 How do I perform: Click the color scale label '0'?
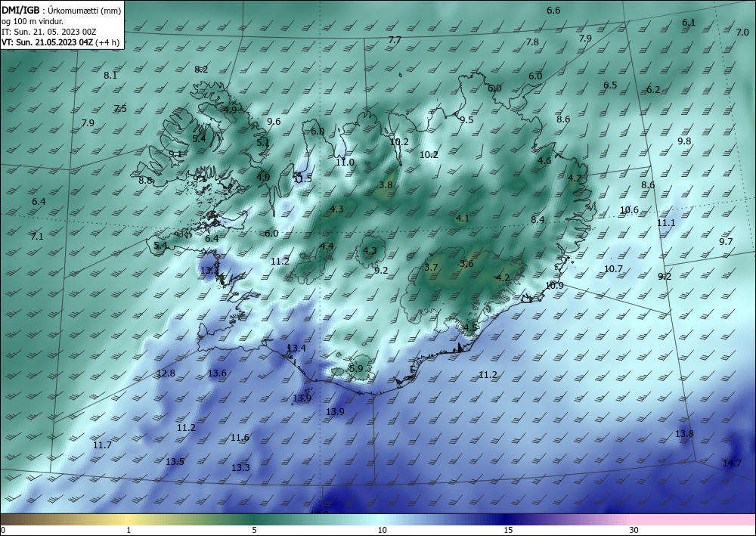point(3,531)
